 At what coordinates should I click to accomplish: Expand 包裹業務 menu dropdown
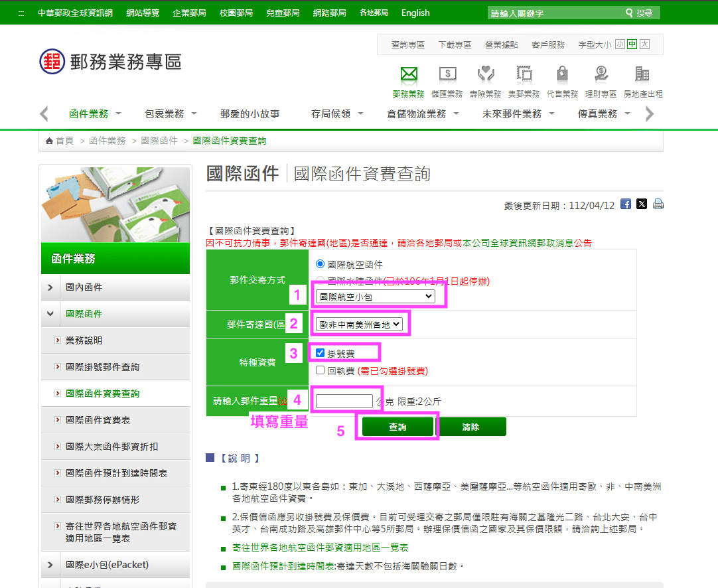point(194,113)
